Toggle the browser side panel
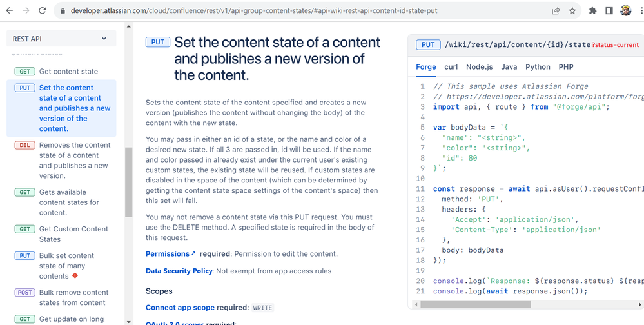The width and height of the screenshot is (644, 325). click(609, 11)
